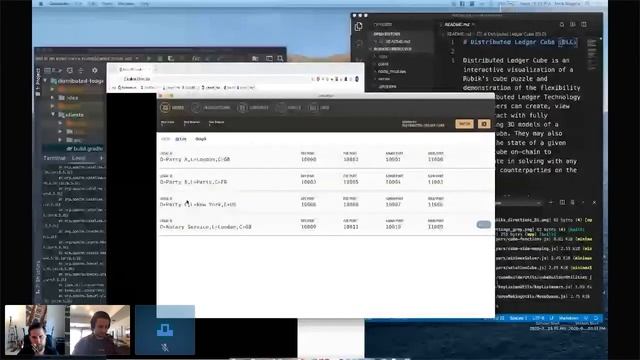Viewport: 640px width, 360px height.
Task: Switch to Terminal tab in IntelliJ bottom panel
Action: point(54,158)
